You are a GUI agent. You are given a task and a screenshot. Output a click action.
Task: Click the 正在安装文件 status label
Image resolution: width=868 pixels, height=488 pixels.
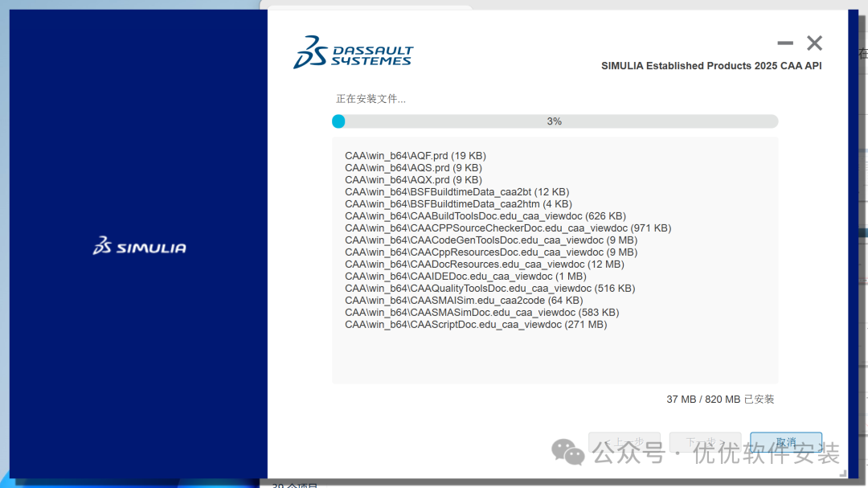coord(371,99)
